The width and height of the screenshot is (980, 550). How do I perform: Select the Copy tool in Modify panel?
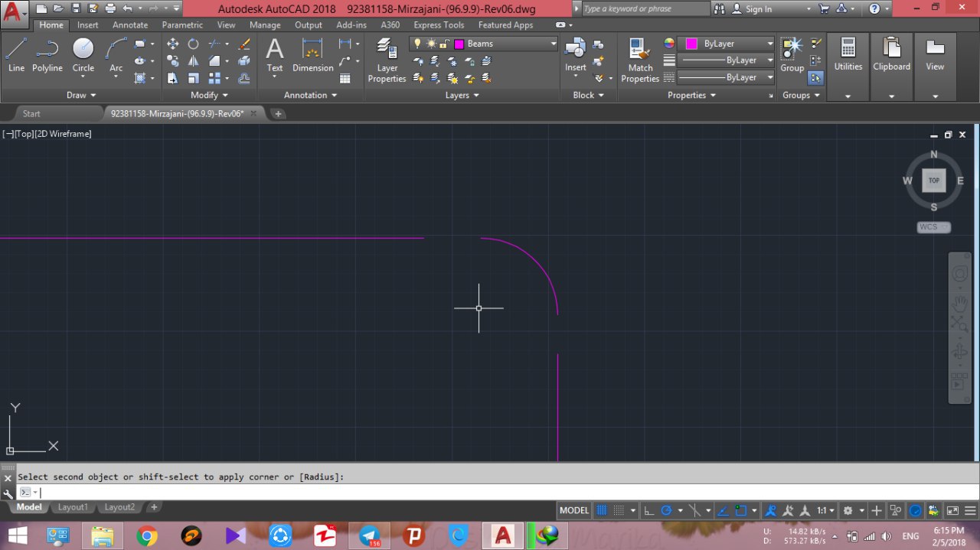tap(173, 60)
